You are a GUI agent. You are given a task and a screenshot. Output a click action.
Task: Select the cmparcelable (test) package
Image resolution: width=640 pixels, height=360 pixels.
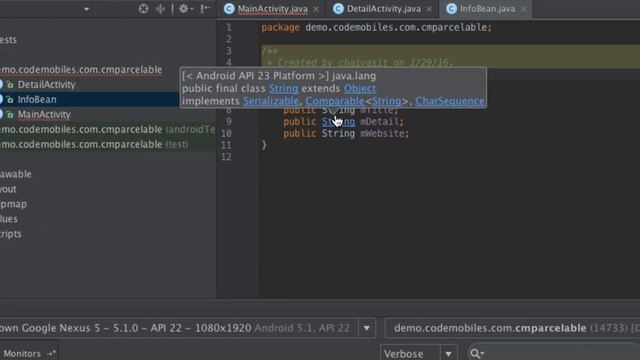click(x=94, y=144)
